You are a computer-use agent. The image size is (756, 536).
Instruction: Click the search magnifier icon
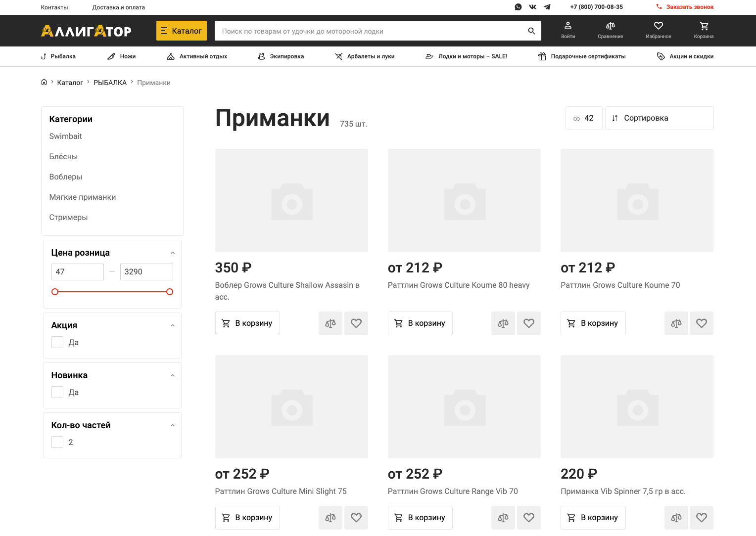531,31
